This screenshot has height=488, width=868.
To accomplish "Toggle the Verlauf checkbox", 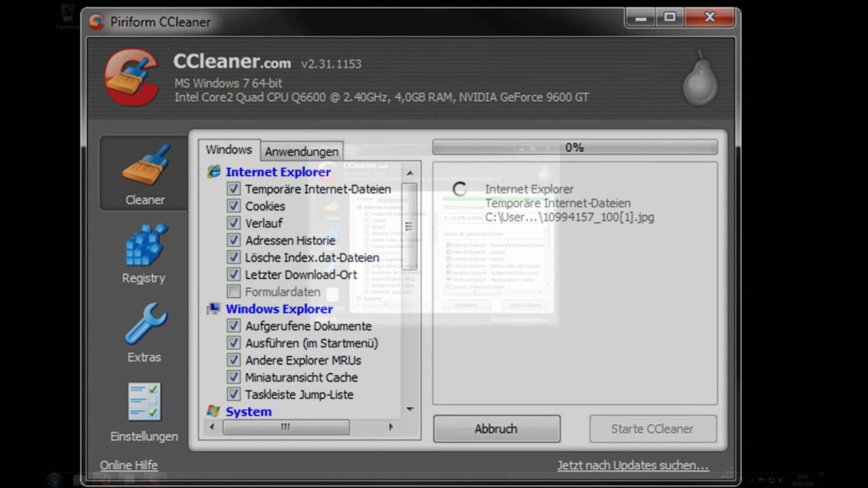I will point(233,223).
